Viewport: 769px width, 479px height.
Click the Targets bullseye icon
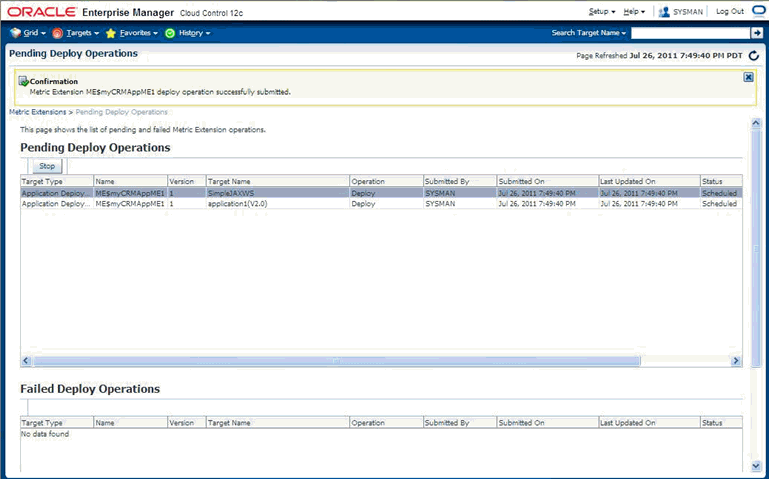click(57, 33)
